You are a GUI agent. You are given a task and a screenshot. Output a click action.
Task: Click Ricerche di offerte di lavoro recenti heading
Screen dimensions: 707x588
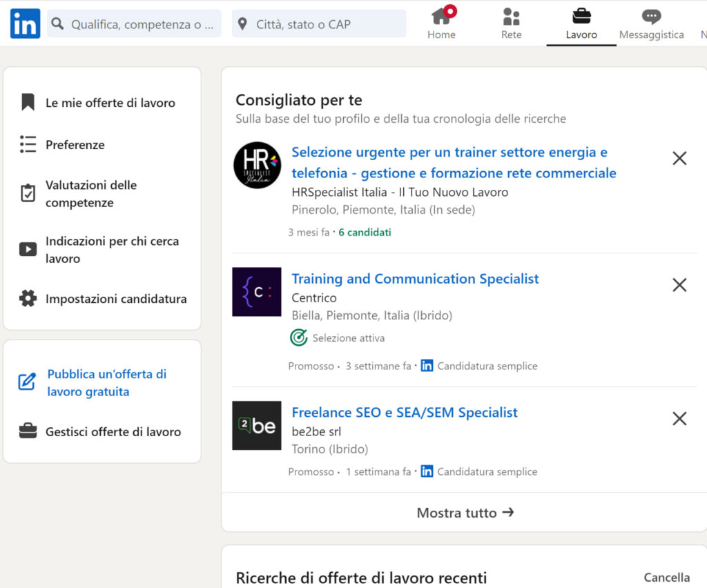[361, 578]
